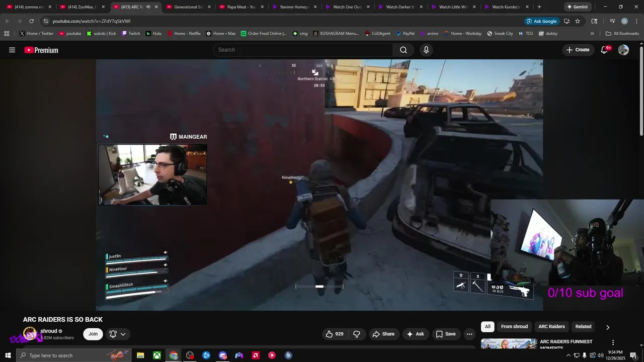Select the ARC Raiders chip
Screen dimensions: 644x362
tap(551, 327)
